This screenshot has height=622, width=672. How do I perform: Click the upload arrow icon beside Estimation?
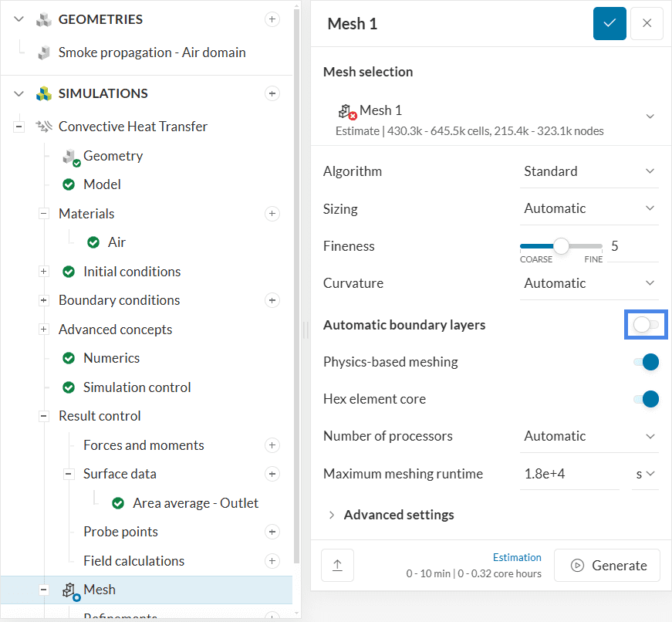[x=337, y=566]
